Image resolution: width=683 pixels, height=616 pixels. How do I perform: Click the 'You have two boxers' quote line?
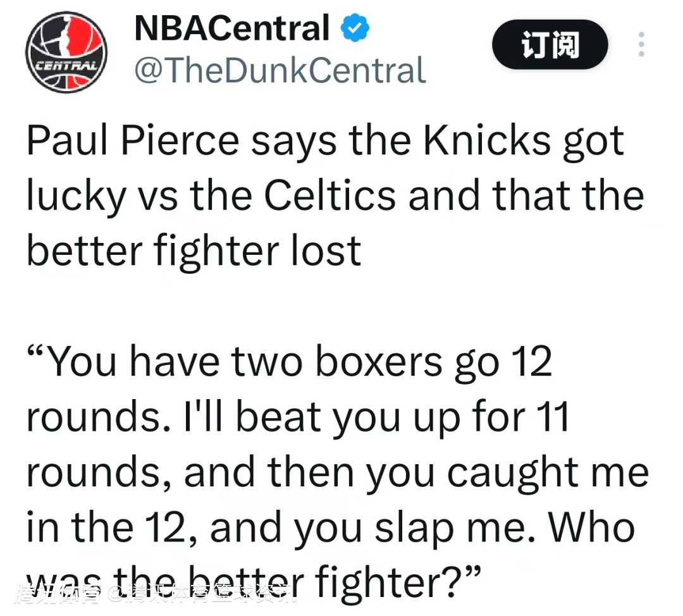pyautogui.click(x=240, y=362)
